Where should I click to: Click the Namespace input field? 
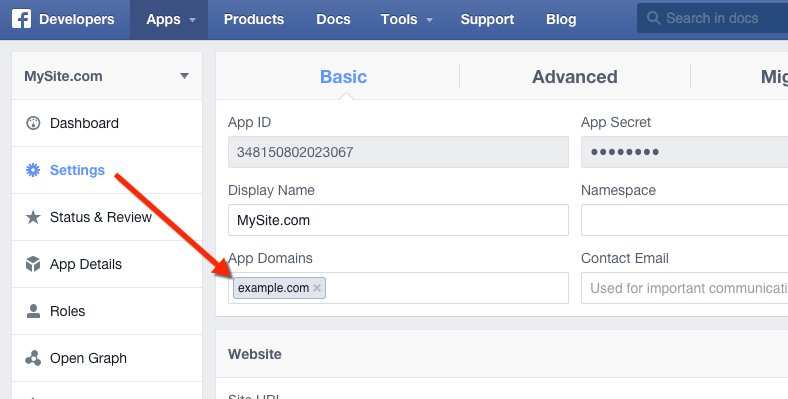point(684,220)
